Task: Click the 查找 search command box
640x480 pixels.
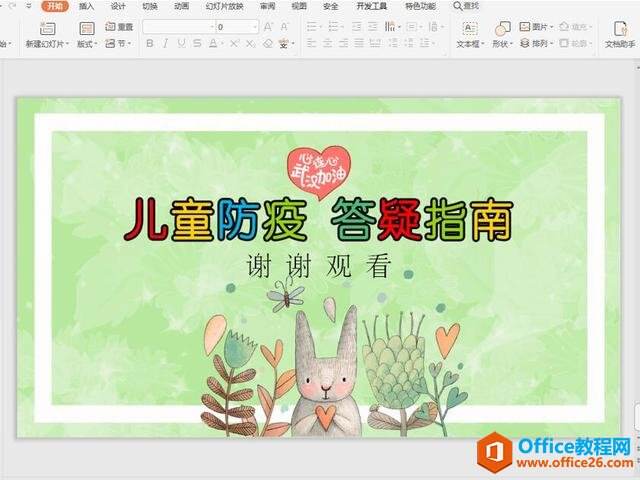Action: pos(466,6)
